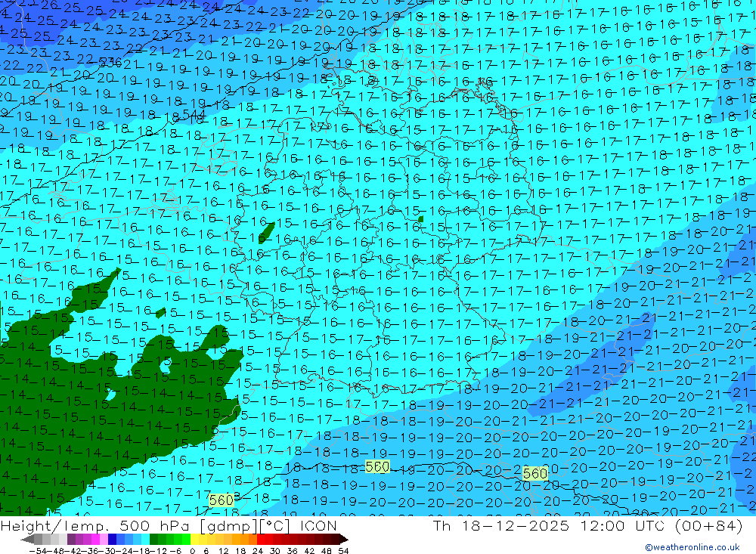Viewport: 756px width, 554px height.
Task: Click the '0' legend scale value
Action: (x=192, y=551)
